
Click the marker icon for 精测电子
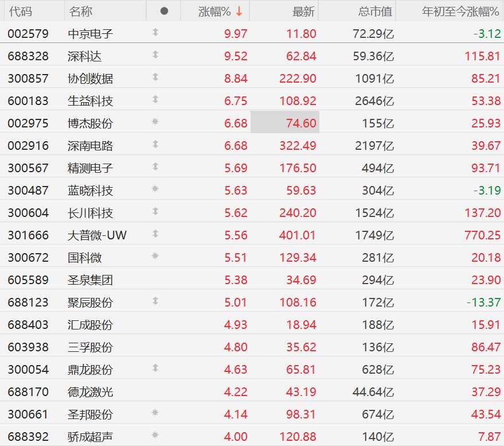(x=155, y=166)
